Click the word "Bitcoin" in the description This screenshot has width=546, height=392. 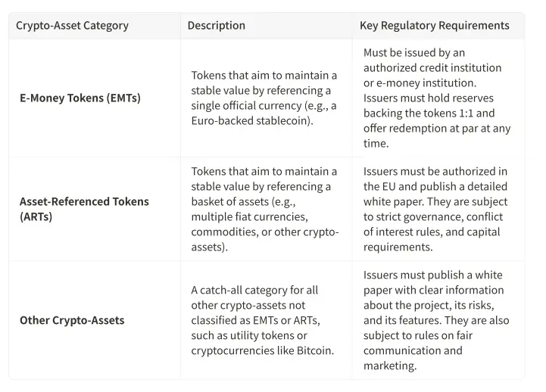(x=313, y=350)
